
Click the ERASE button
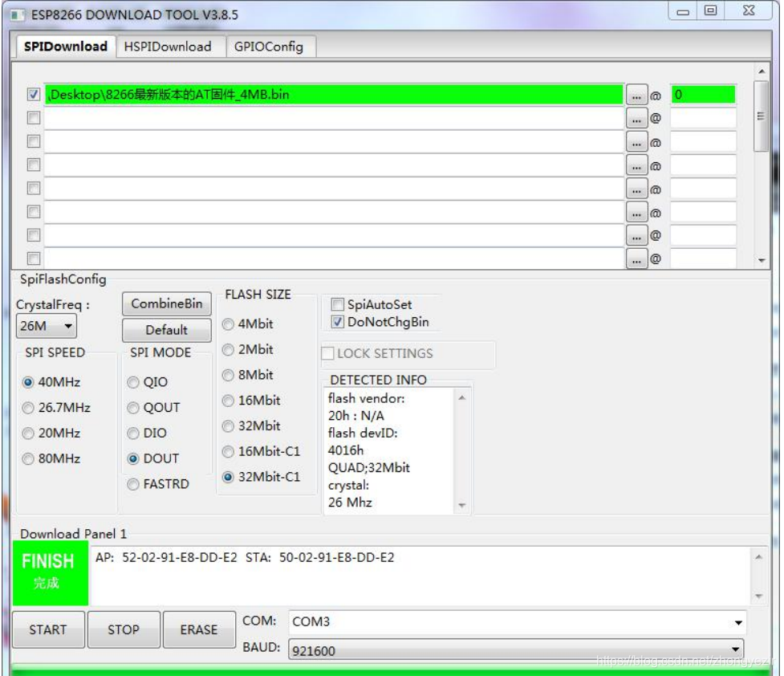pos(199,629)
